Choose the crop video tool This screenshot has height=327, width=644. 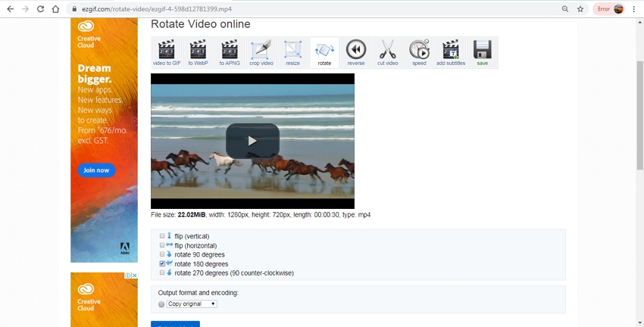pyautogui.click(x=261, y=52)
